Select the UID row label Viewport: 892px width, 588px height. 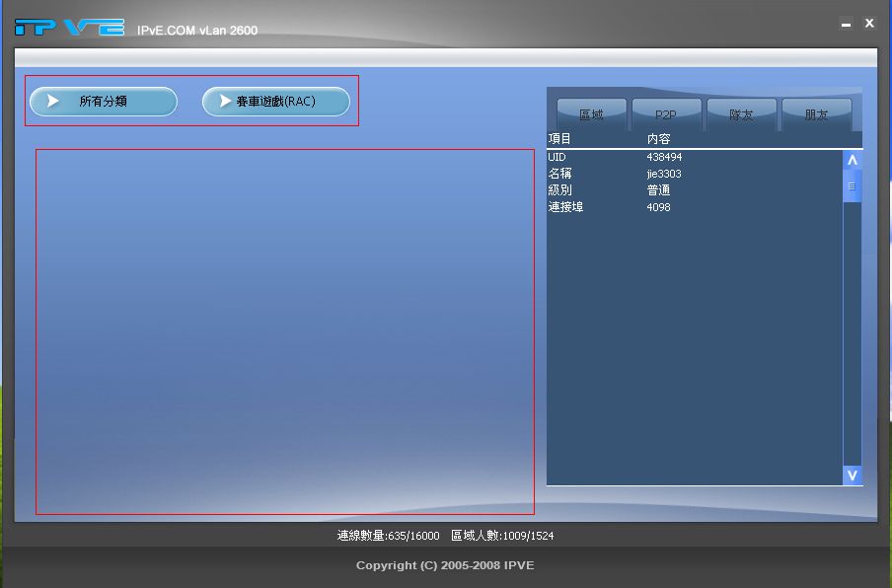(x=557, y=157)
